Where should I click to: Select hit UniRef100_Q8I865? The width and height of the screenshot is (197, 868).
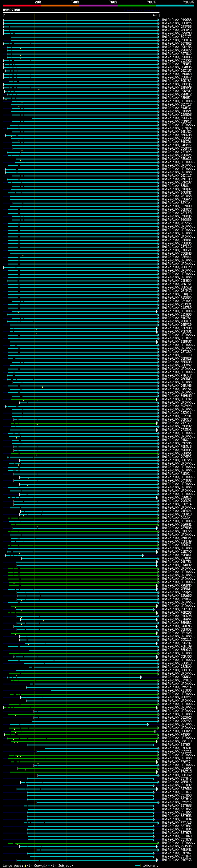[177, 196]
